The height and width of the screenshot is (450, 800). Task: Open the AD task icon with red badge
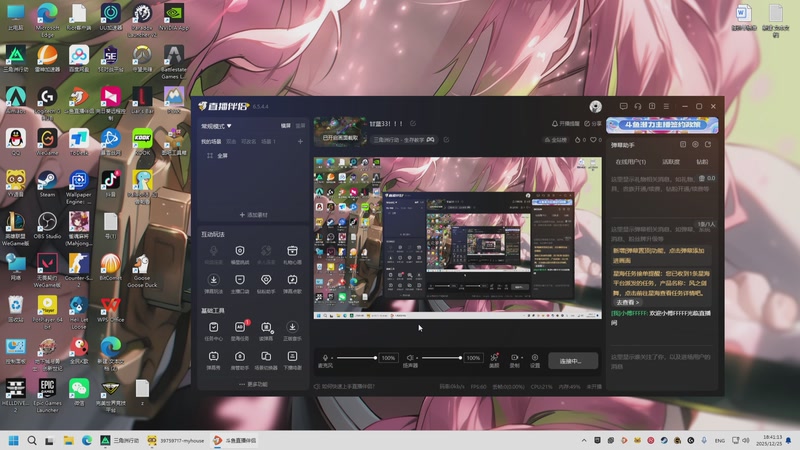pos(240,331)
